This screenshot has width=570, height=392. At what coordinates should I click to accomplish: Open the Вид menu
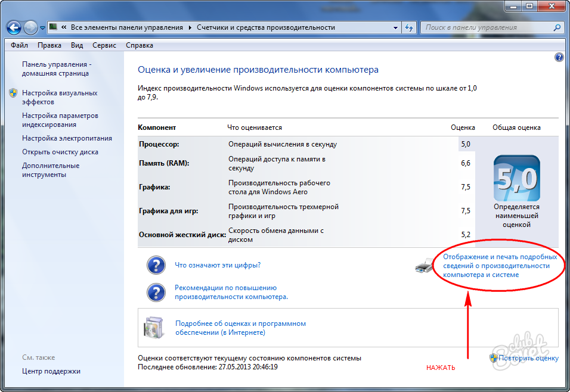click(77, 45)
